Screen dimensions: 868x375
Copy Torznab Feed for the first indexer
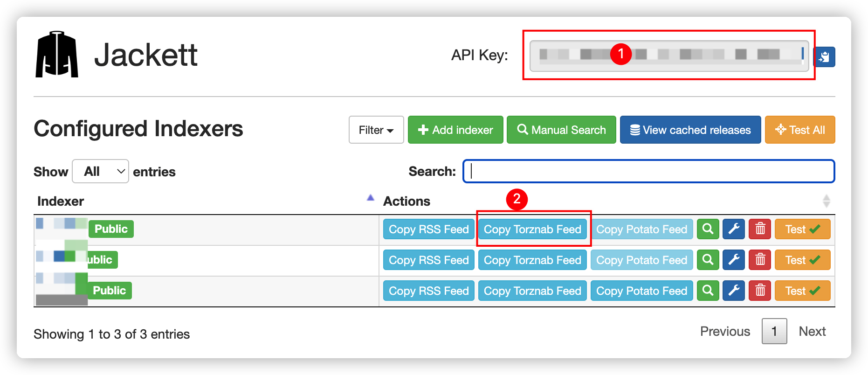coord(533,229)
